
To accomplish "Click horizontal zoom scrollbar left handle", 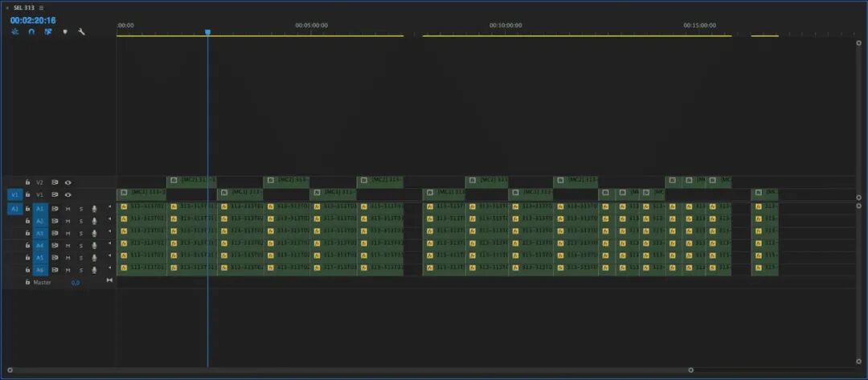I will [10, 370].
